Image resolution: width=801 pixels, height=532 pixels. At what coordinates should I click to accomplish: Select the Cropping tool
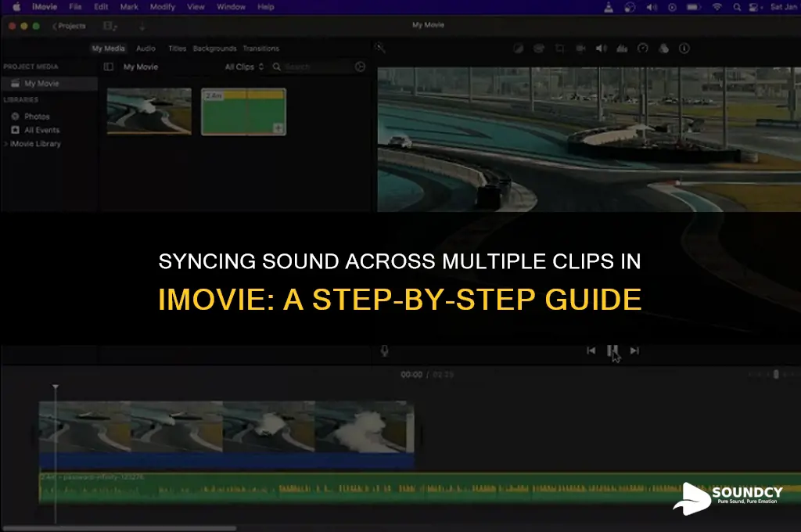[x=559, y=49]
